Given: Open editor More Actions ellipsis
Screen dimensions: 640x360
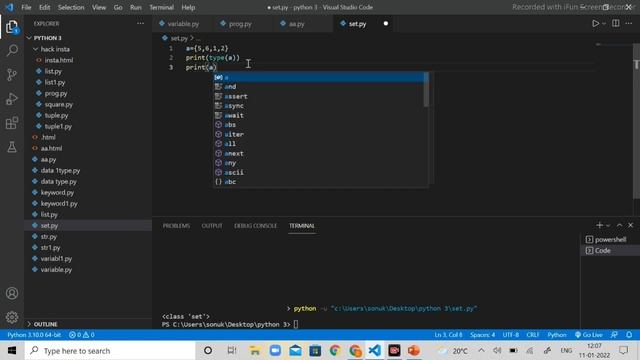Looking at the screenshot, I should tap(629, 24).
